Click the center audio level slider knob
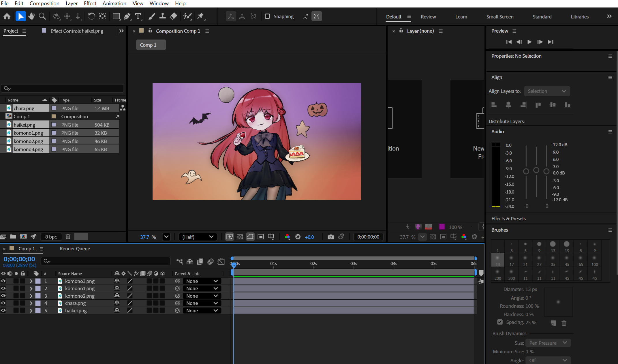Screen dimensions: 618x364 coord(536,170)
